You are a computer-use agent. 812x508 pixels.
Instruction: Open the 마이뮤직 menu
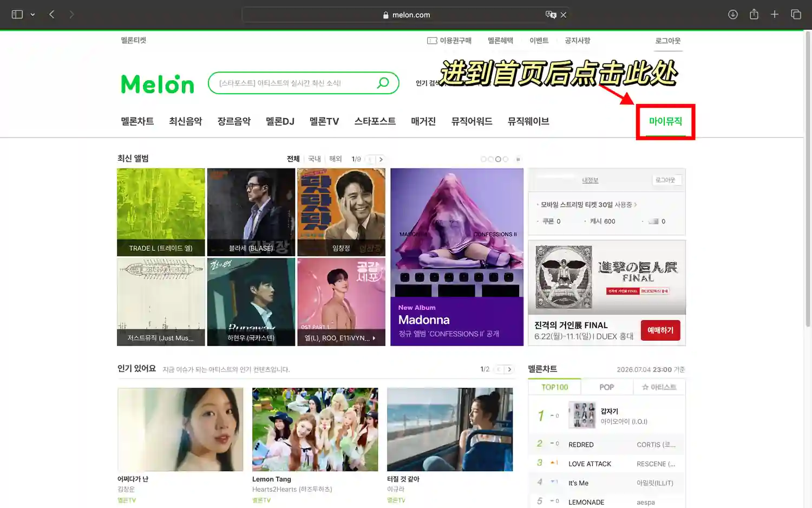[665, 121]
